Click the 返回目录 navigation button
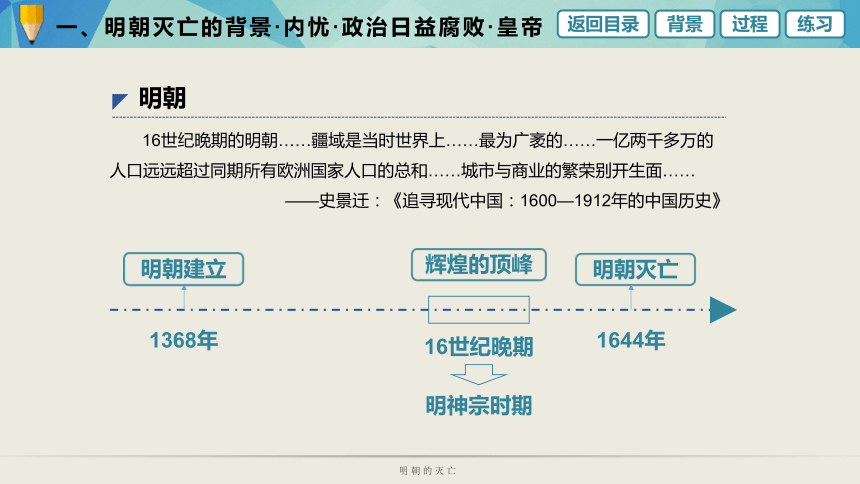 (x=603, y=24)
